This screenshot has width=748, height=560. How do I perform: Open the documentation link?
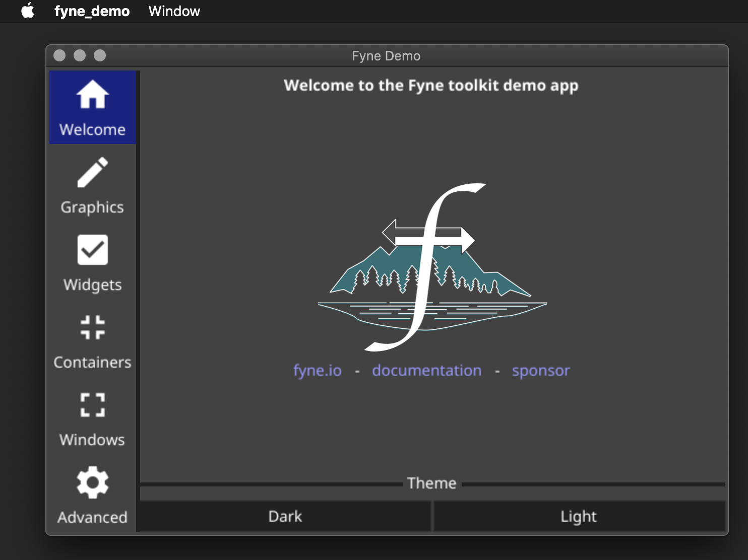coord(427,370)
